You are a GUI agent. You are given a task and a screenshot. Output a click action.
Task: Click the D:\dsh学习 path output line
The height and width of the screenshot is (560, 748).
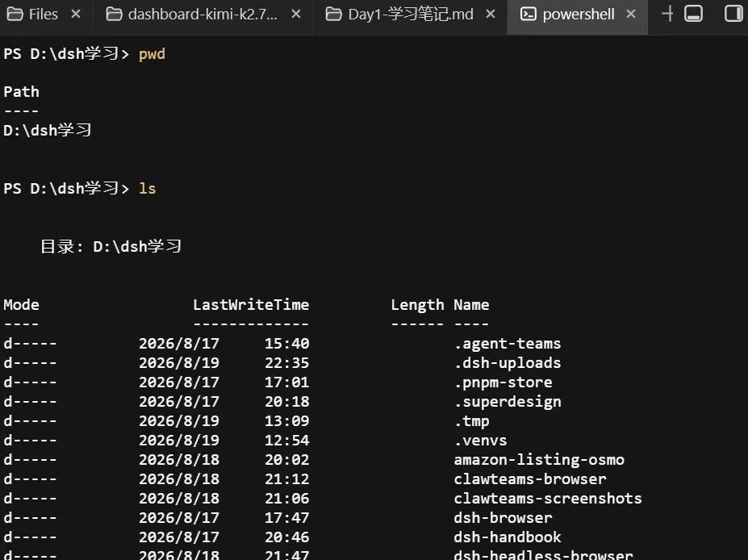coord(48,130)
